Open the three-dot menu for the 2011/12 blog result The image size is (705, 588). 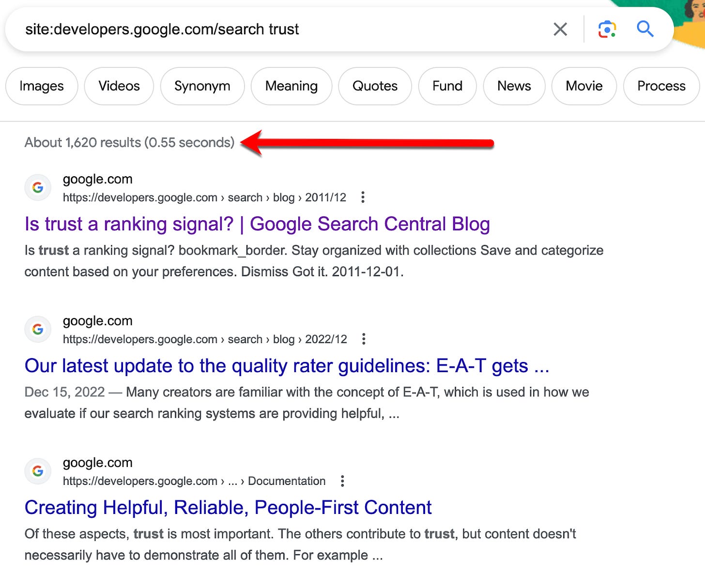pos(363,197)
